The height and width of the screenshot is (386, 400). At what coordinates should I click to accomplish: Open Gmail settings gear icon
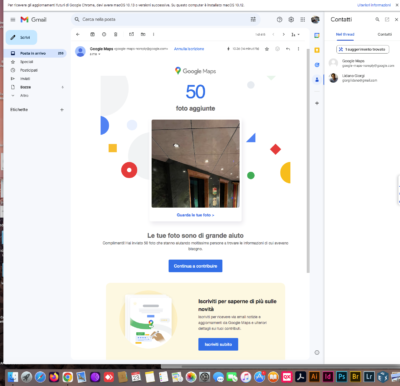(291, 20)
